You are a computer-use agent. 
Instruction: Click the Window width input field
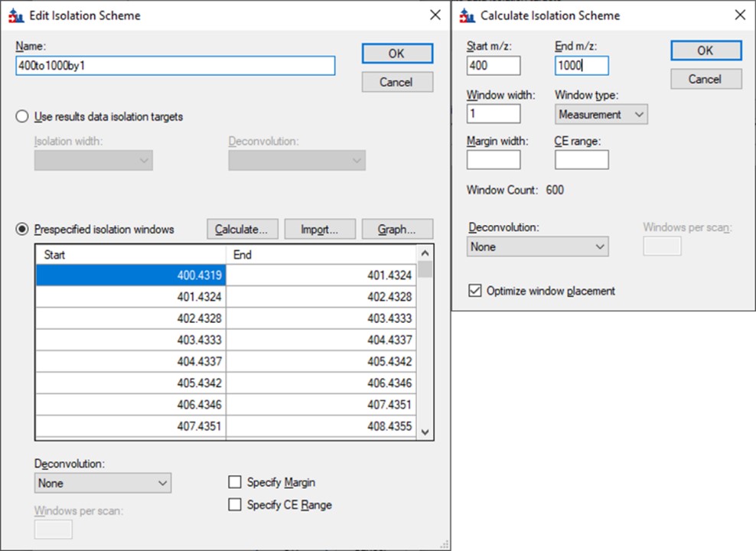point(494,114)
